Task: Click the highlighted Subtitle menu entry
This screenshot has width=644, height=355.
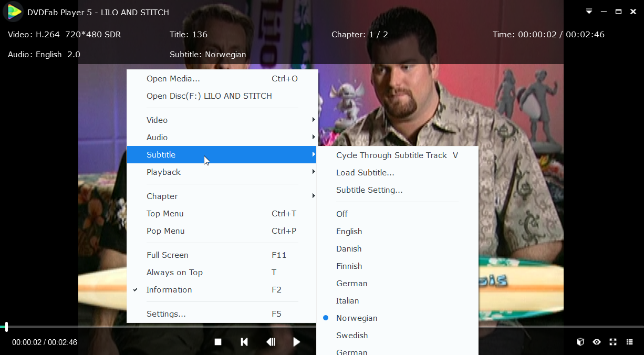Action: coord(223,154)
